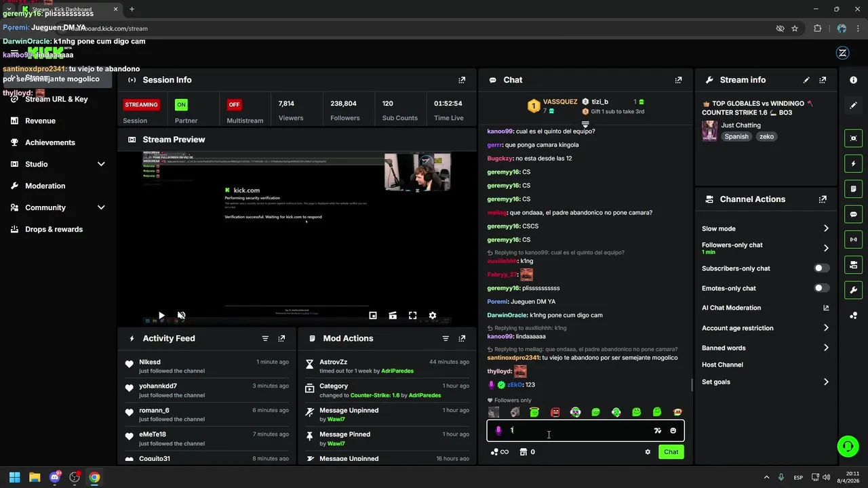Pop out the Activity Feed panel

click(x=281, y=338)
